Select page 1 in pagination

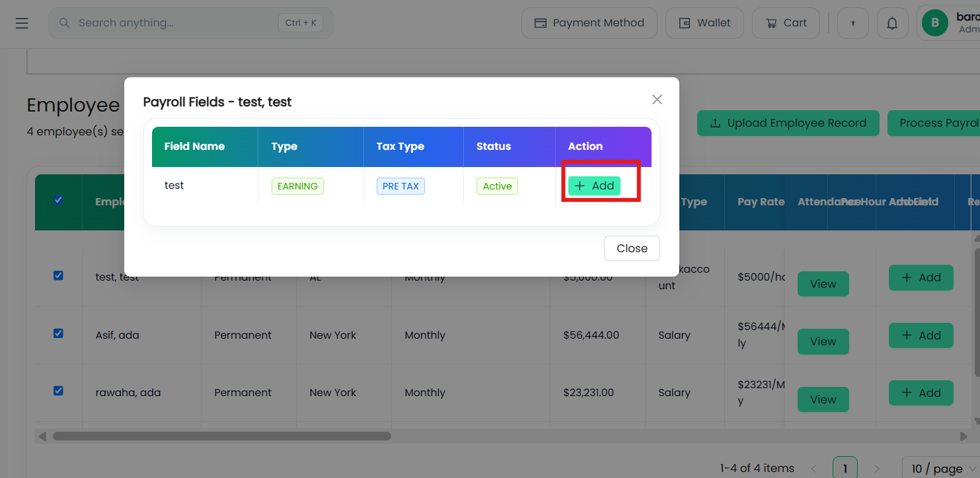(x=845, y=468)
